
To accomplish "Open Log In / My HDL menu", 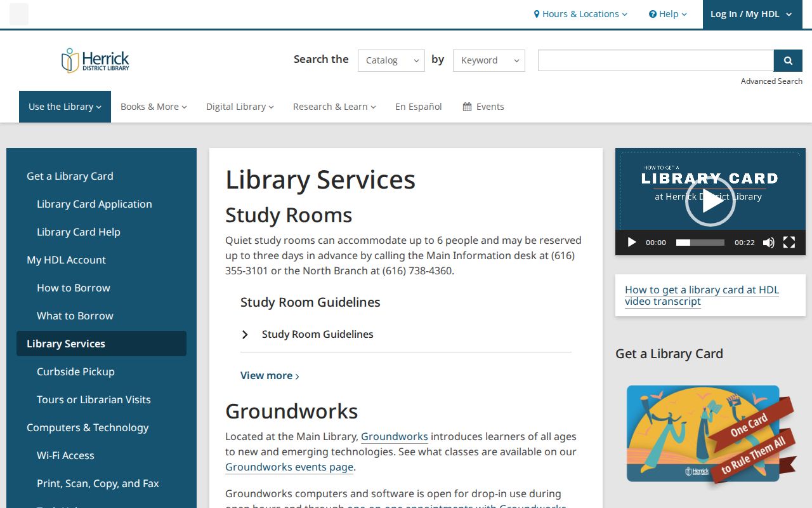I will point(751,14).
